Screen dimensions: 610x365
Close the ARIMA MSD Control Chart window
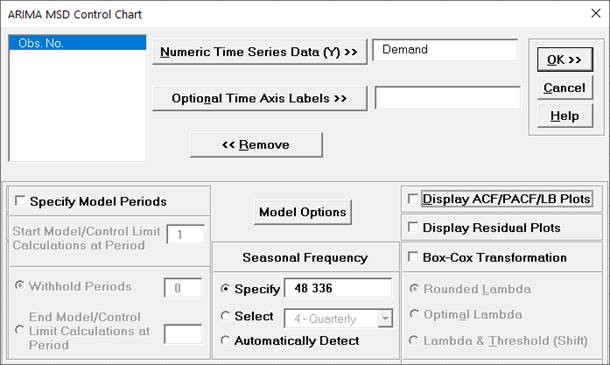click(596, 13)
